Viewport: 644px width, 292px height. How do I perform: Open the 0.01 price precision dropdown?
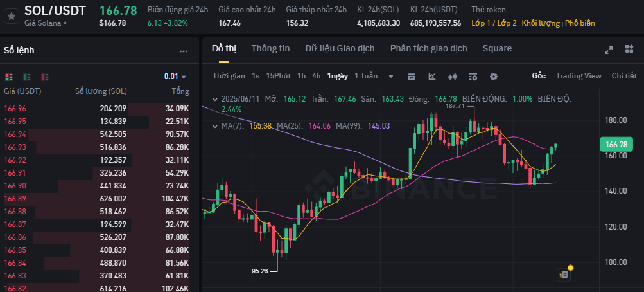(175, 77)
